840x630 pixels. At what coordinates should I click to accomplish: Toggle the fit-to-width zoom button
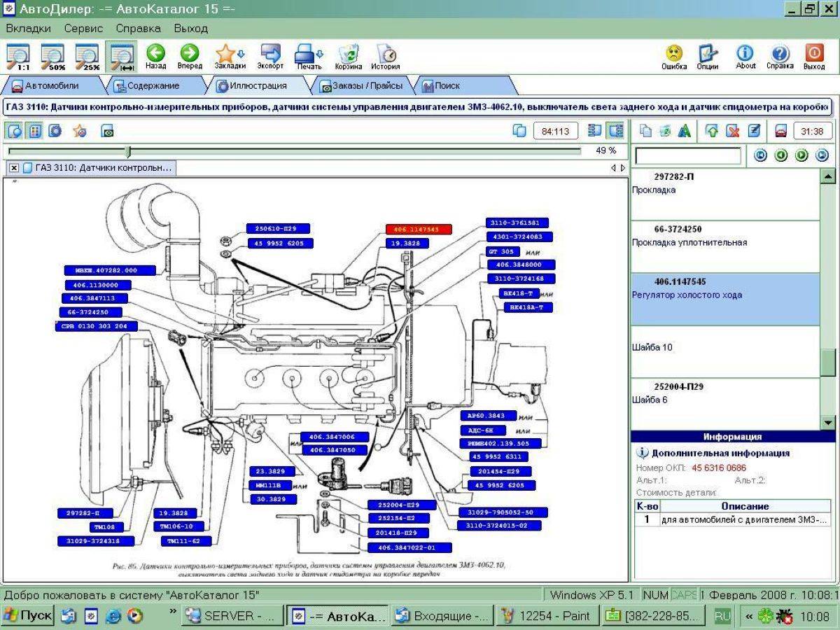tap(122, 57)
